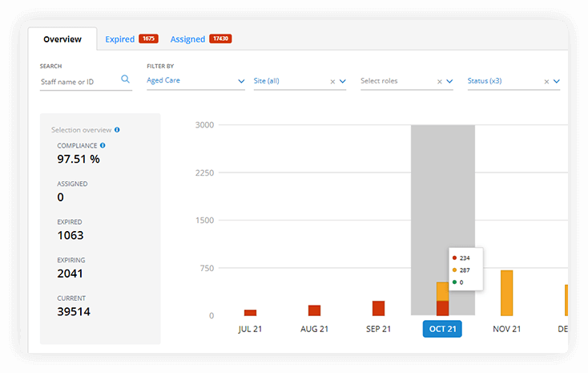Open the Select roles dropdown arrow
This screenshot has height=373, width=588.
coord(449,81)
